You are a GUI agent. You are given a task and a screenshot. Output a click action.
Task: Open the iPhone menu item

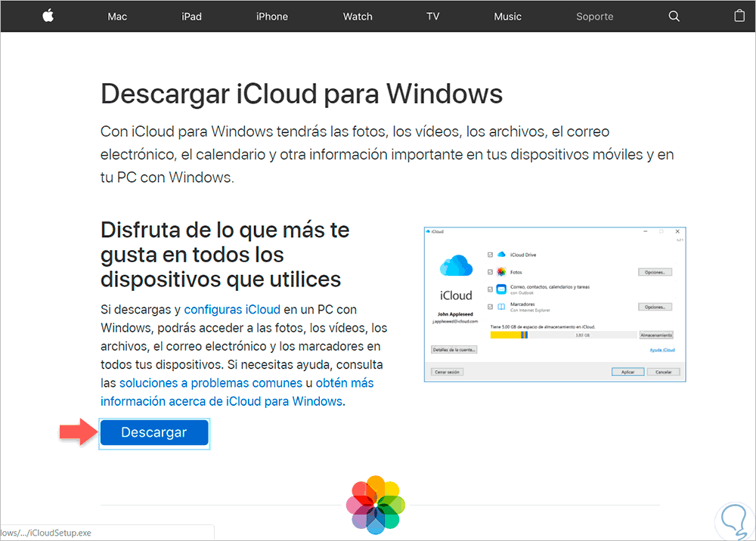pyautogui.click(x=272, y=17)
